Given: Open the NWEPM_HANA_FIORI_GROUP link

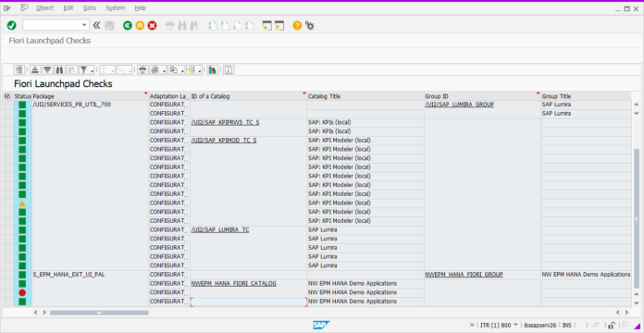Looking at the screenshot, I should click(x=464, y=275).
